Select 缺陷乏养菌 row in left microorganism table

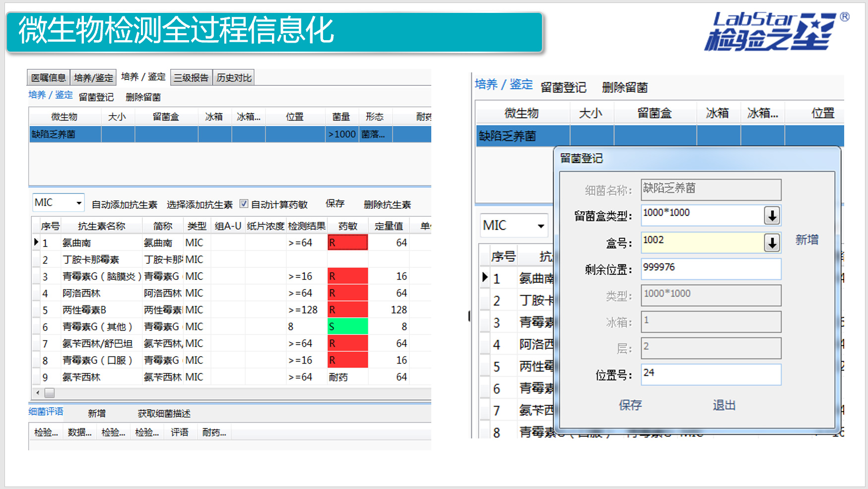tap(230, 134)
